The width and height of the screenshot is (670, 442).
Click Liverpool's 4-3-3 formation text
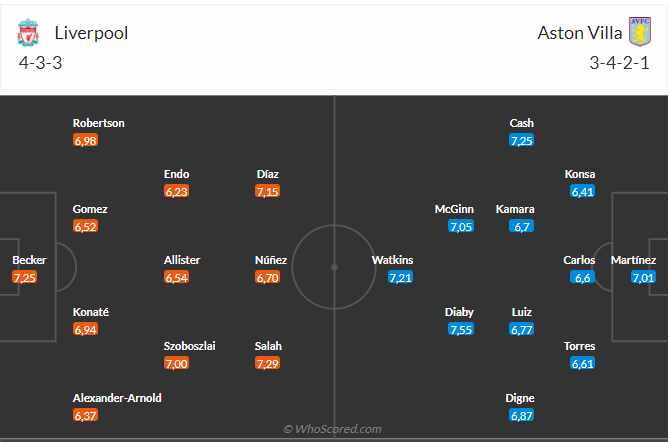pos(41,62)
